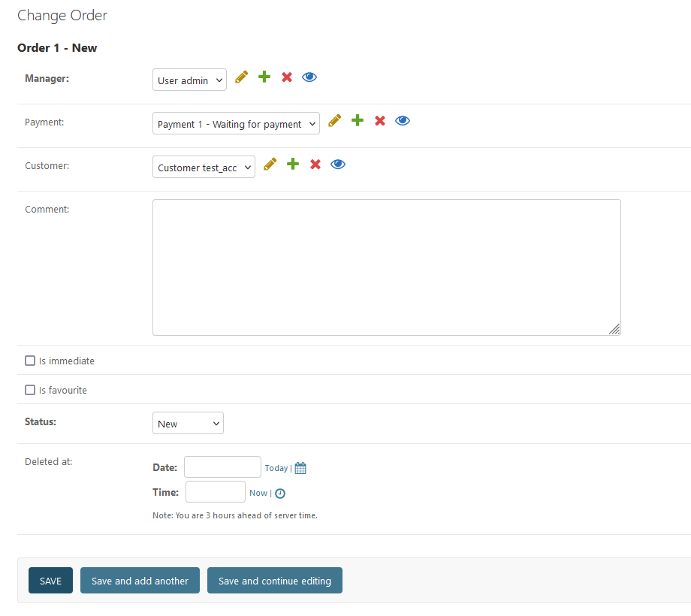
Task: Delete the selected Manager with red X
Action: [287, 77]
